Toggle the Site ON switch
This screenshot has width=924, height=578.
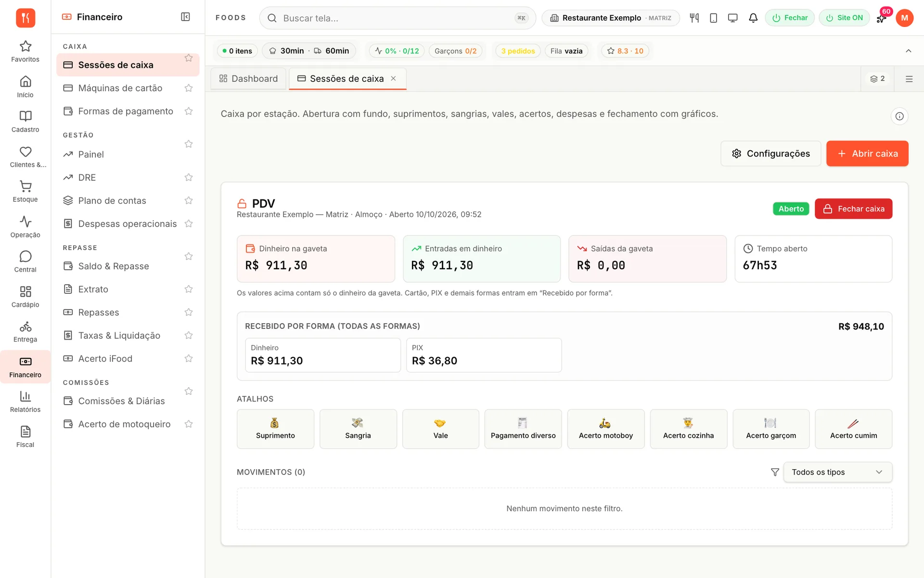(x=844, y=18)
